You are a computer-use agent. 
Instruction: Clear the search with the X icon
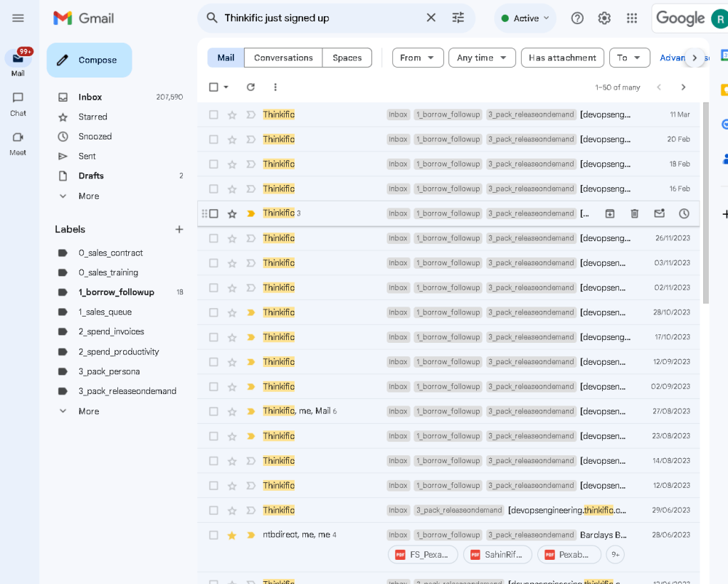point(431,18)
